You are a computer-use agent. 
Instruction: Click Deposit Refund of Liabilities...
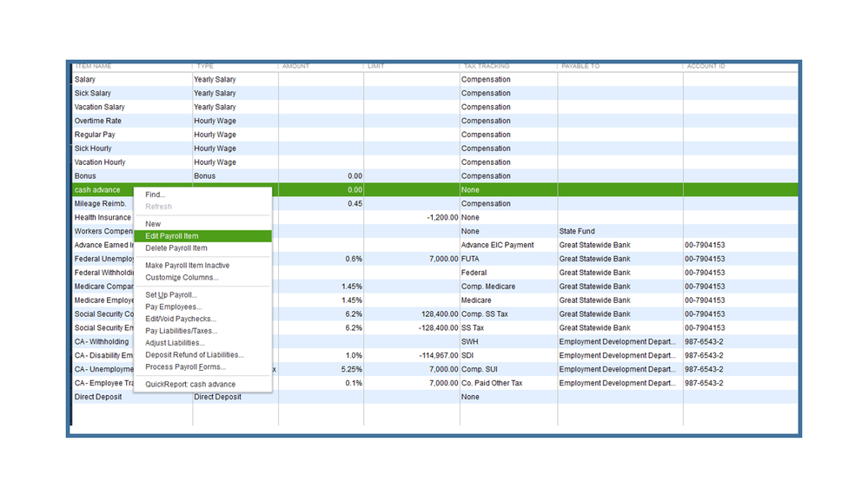pyautogui.click(x=195, y=355)
